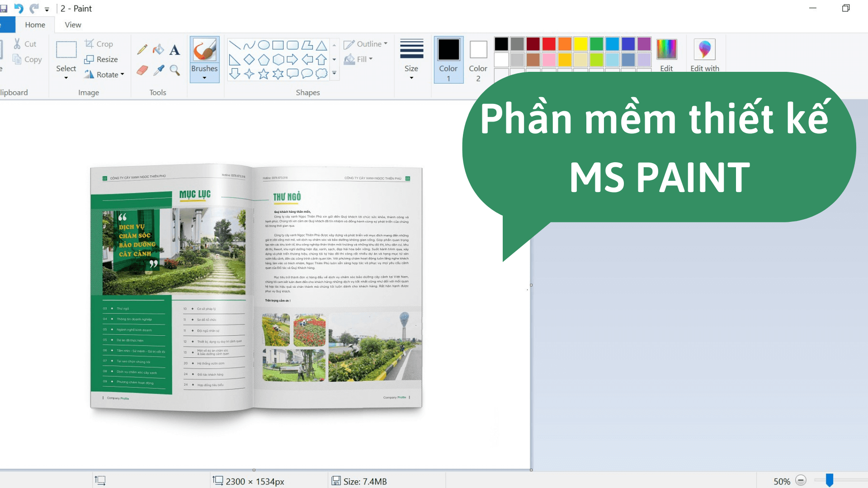The height and width of the screenshot is (488, 868).
Task: Select the Color picker eyedropper tool
Action: [158, 70]
